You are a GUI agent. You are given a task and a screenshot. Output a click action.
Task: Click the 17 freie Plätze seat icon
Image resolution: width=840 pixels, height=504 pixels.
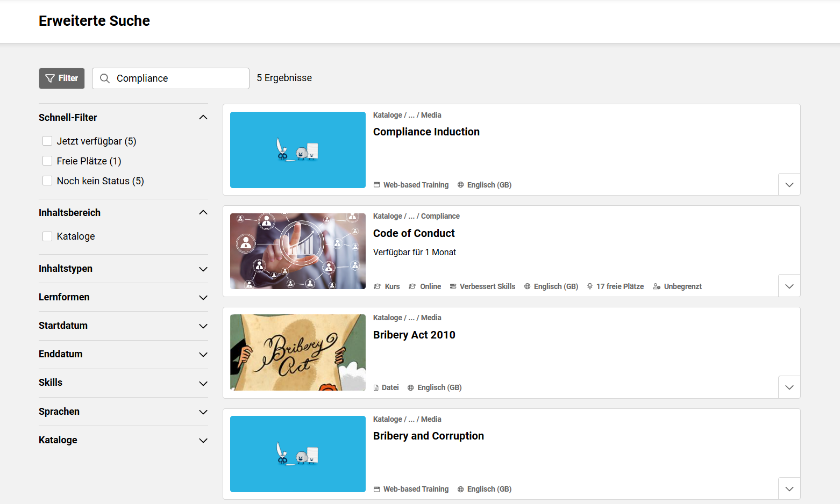[590, 286]
